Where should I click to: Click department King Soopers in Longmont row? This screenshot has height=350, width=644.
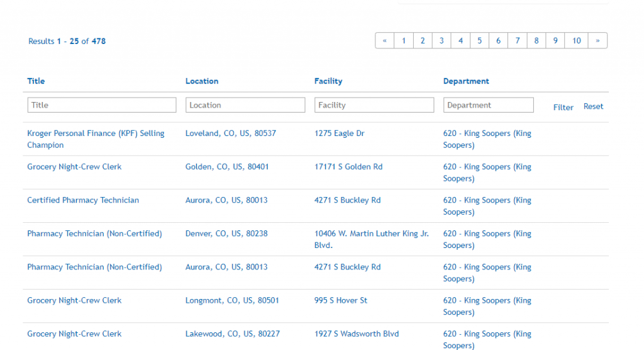pyautogui.click(x=487, y=306)
